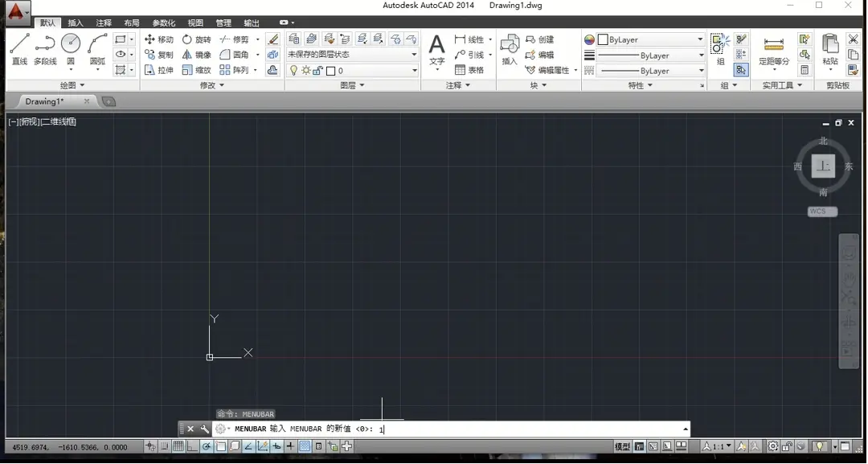This screenshot has width=868, height=464.
Task: Expand the 图层 panel
Action: (x=352, y=85)
